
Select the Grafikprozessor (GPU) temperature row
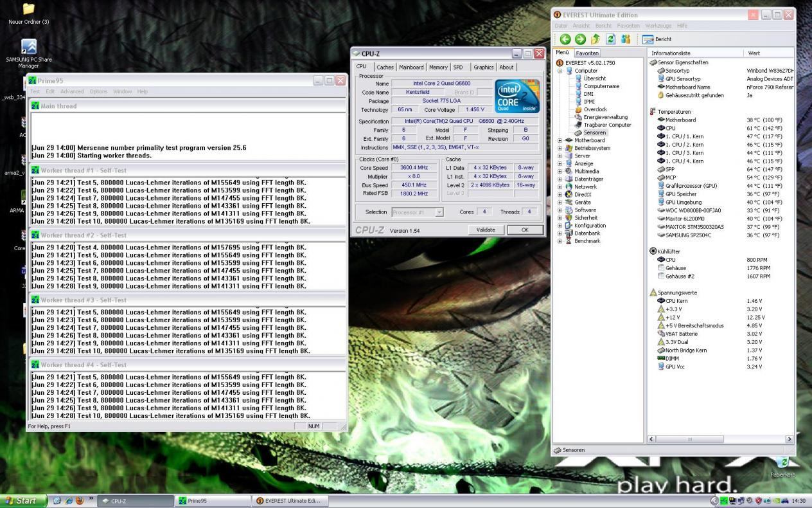coord(721,186)
